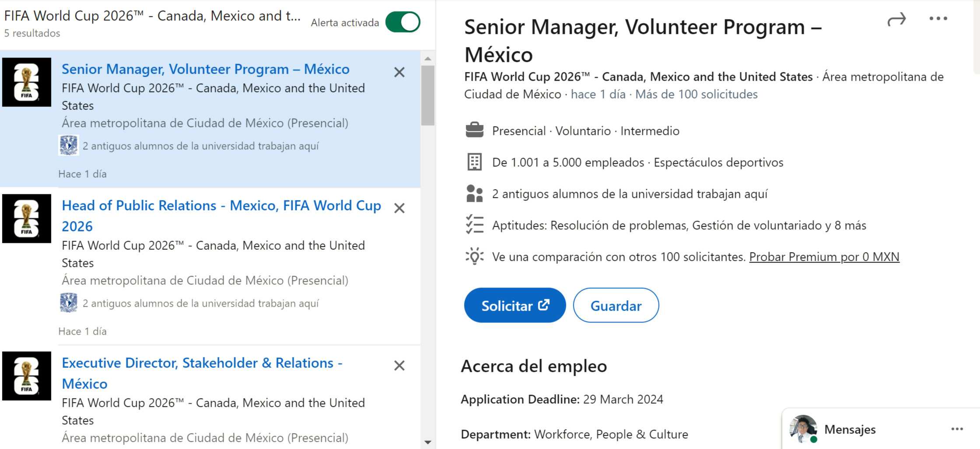Click the people icon next to alumni info
The image size is (980, 449).
[475, 193]
